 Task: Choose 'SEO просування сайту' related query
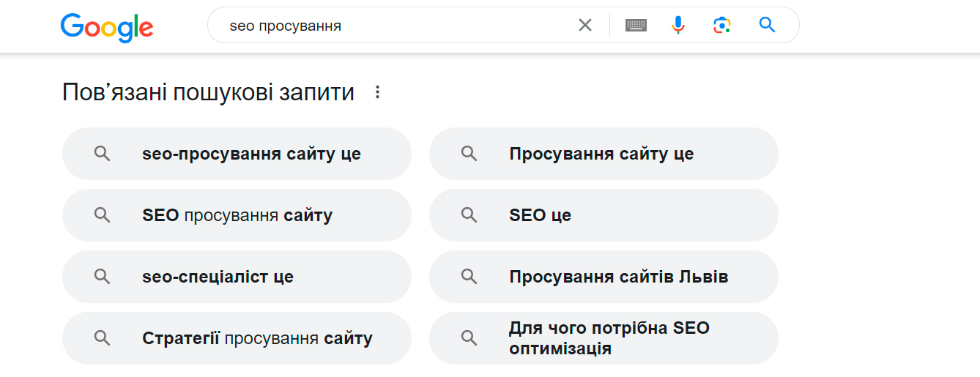coord(237,215)
